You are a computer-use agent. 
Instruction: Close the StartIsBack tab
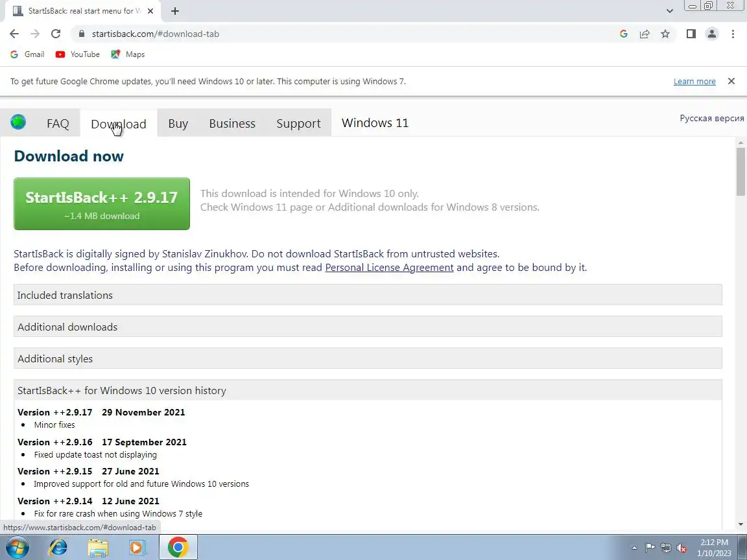[150, 11]
